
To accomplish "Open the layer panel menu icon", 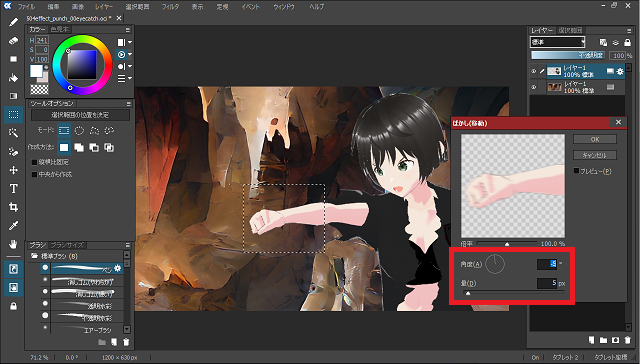I will click(629, 31).
